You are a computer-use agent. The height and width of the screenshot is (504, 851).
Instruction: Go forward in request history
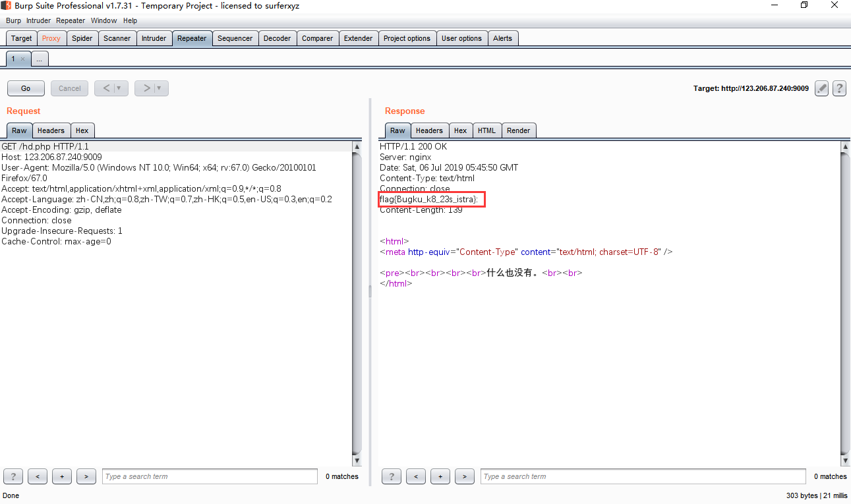146,88
